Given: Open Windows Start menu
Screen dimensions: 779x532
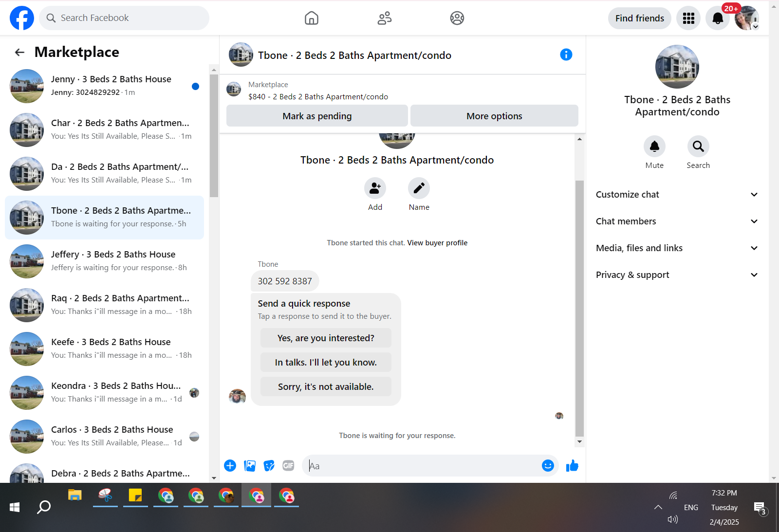Looking at the screenshot, I should coord(15,507).
